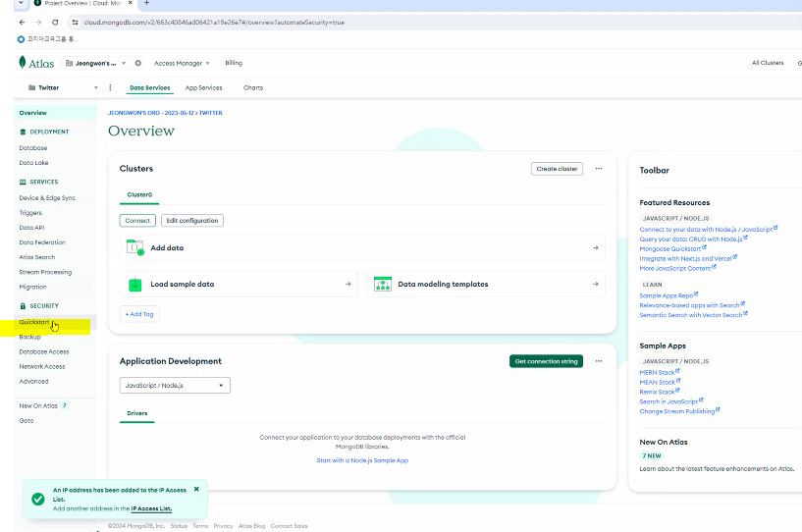The width and height of the screenshot is (802, 532).
Task: Open the IP Access List link
Action: 151,508
